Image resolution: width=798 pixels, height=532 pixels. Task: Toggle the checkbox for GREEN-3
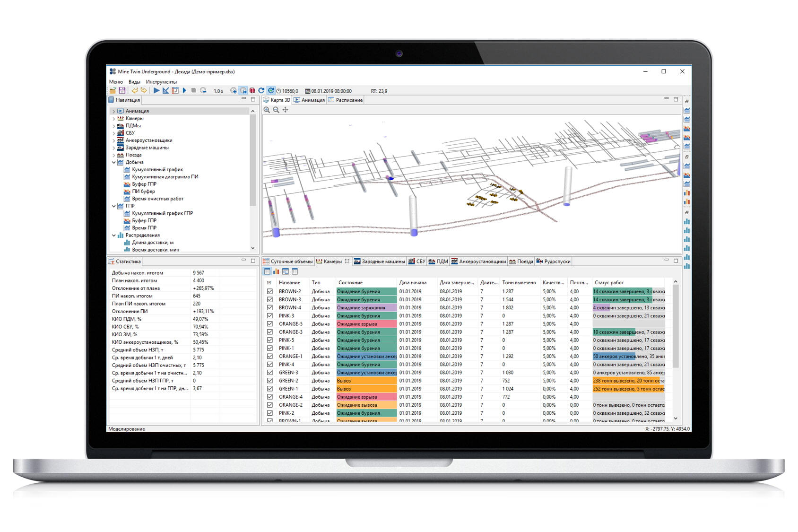[269, 373]
